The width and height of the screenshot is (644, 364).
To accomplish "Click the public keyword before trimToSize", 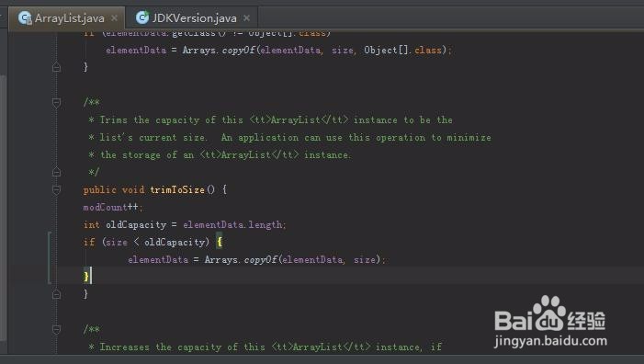I will click(100, 189).
